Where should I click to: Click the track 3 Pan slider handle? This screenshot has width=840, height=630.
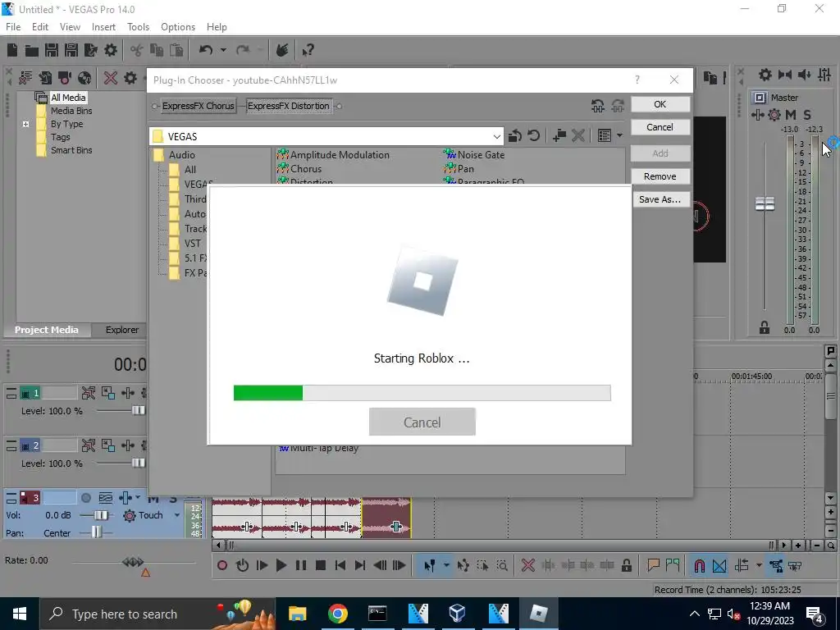tap(96, 532)
